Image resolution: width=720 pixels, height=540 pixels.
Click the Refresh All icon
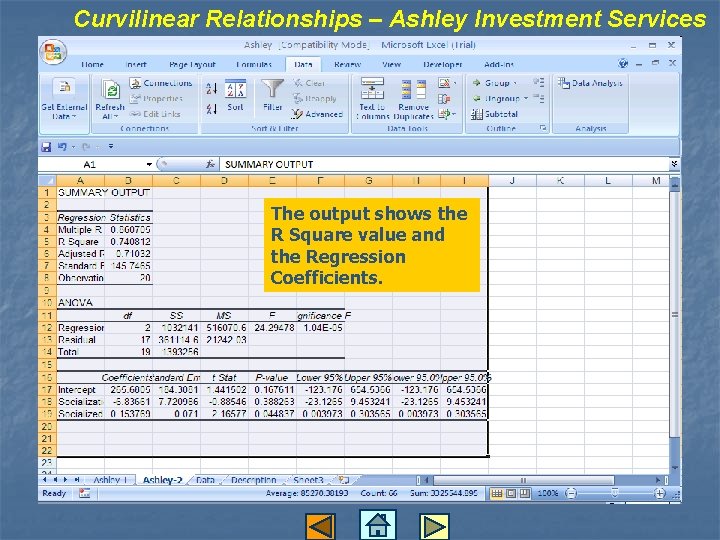coord(111,89)
